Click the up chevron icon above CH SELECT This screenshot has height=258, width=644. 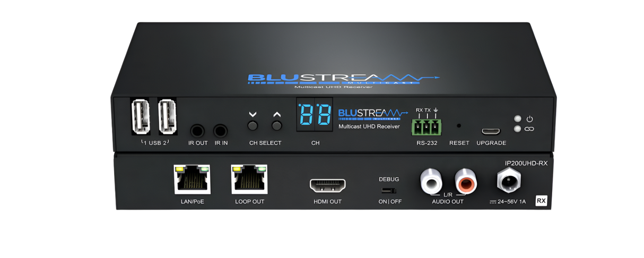click(276, 114)
